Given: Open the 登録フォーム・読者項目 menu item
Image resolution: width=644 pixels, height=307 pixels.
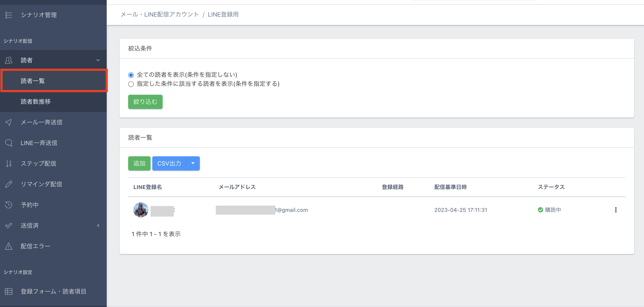Looking at the screenshot, I should click(53, 291).
